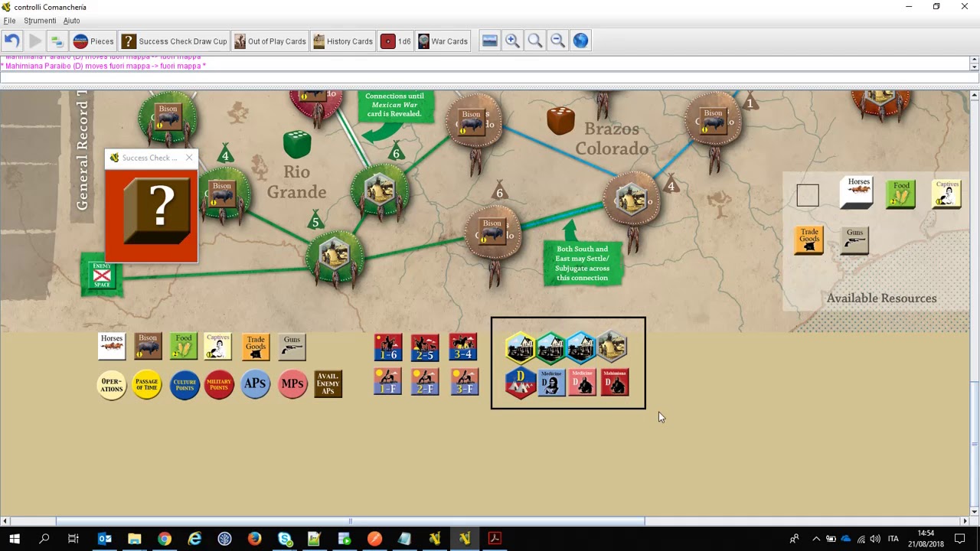Screen dimensions: 980x551
Task: Pick the Avail. Enemy APs marker
Action: pos(328,384)
